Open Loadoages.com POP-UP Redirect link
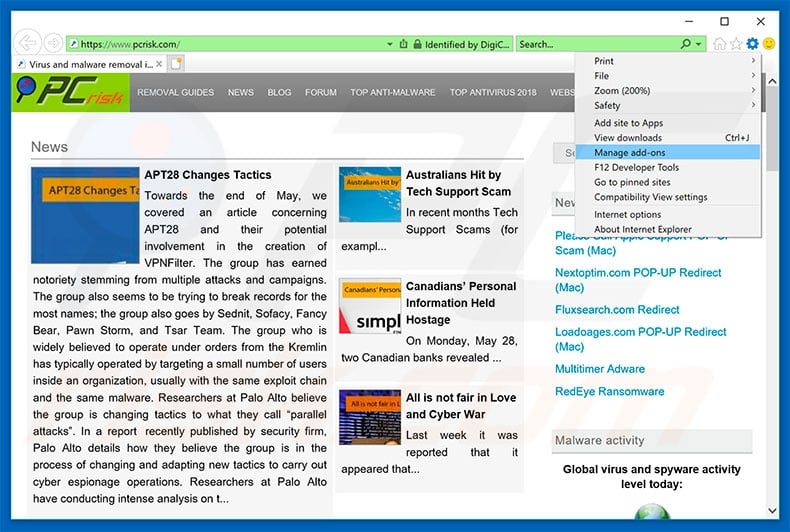Image resolution: width=790 pixels, height=532 pixels. [x=640, y=339]
